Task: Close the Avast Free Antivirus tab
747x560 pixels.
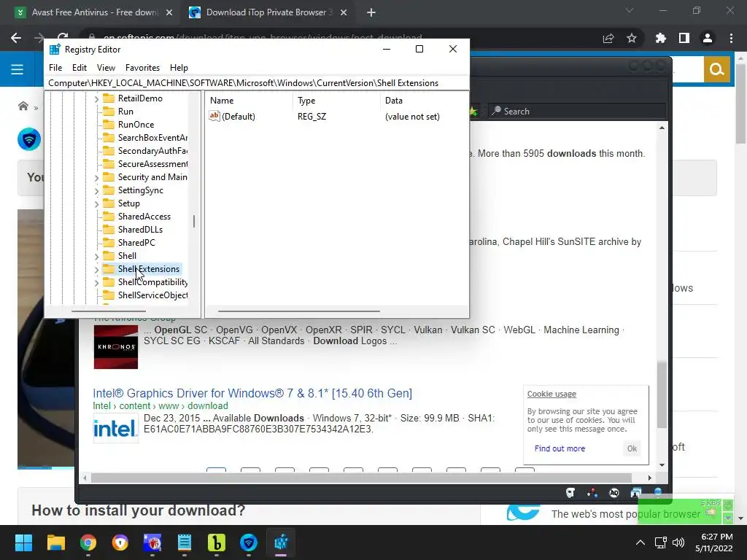Action: pyautogui.click(x=169, y=13)
